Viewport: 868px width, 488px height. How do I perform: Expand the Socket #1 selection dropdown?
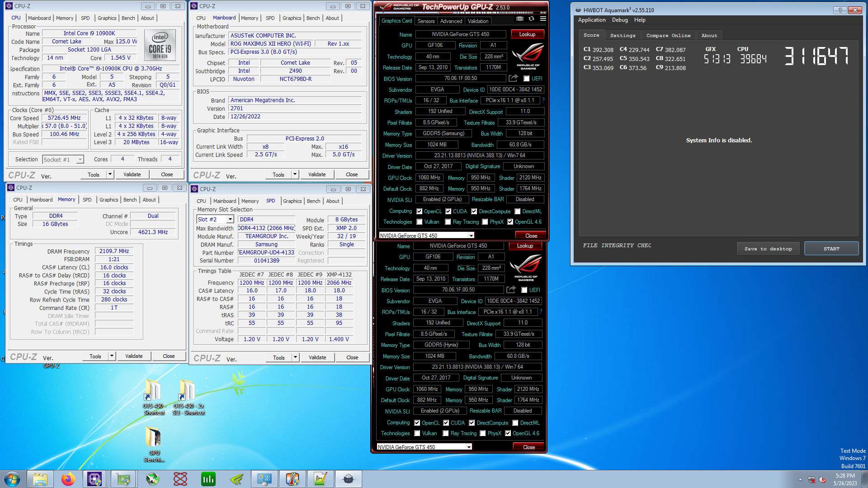[80, 160]
